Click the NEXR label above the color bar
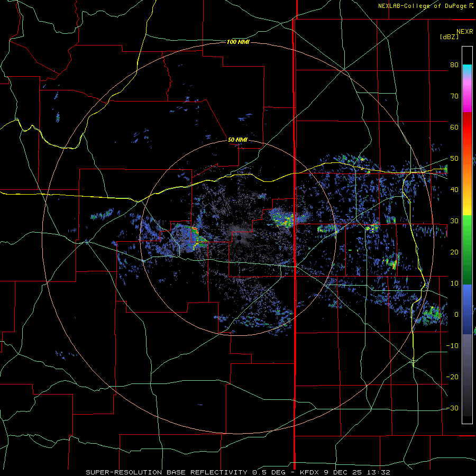Viewport: 476px width, 476px height. pos(465,32)
